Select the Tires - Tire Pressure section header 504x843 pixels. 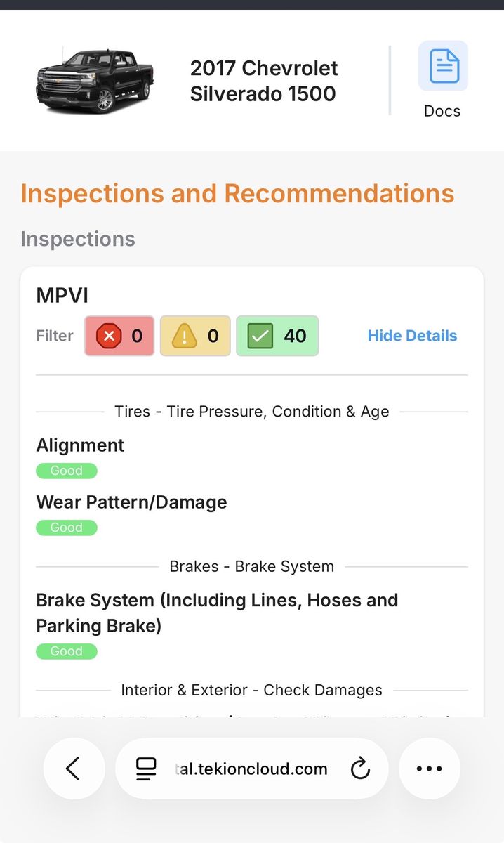[x=251, y=412]
